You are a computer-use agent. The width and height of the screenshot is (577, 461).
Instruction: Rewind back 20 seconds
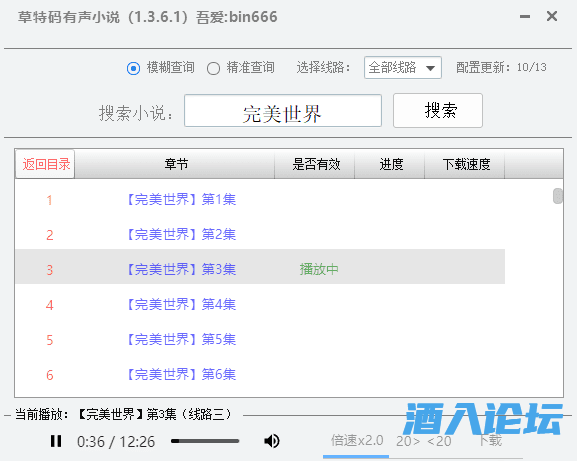(439, 441)
